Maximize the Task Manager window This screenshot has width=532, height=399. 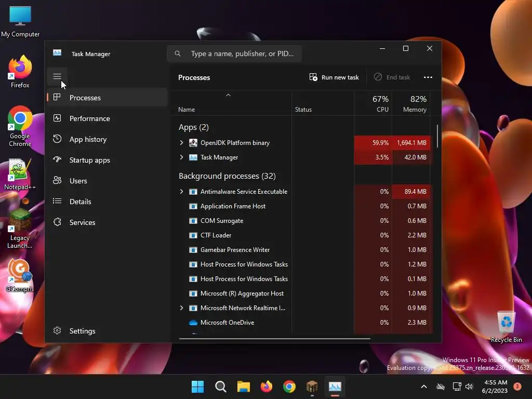(x=405, y=48)
